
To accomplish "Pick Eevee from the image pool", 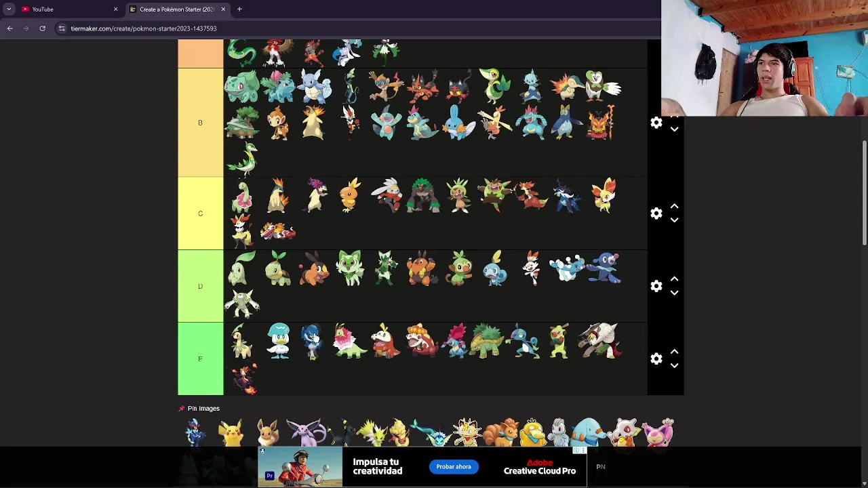I will coord(267,432).
